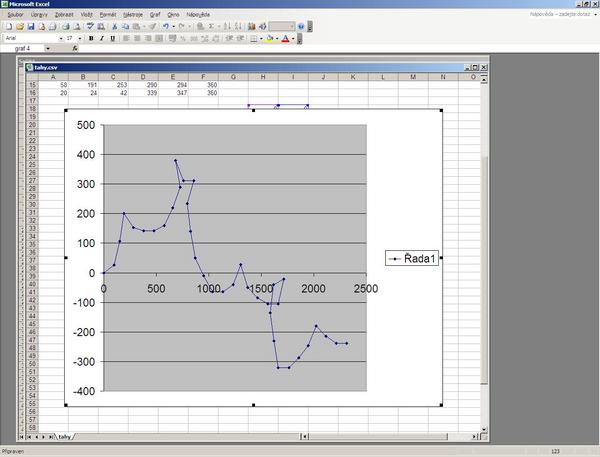The width and height of the screenshot is (600, 457).
Task: Open the Nápověda menu
Action: point(198,15)
